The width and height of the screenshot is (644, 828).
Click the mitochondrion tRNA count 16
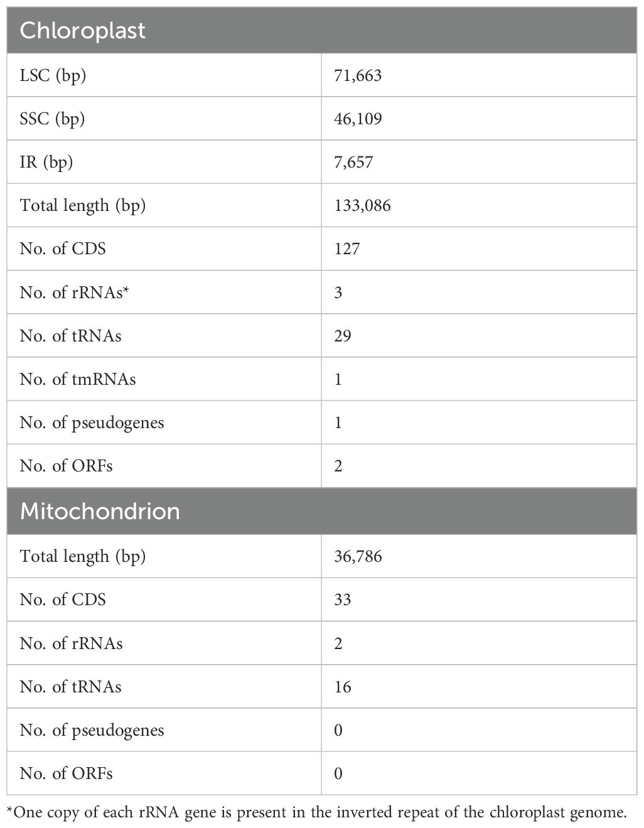coord(343,687)
